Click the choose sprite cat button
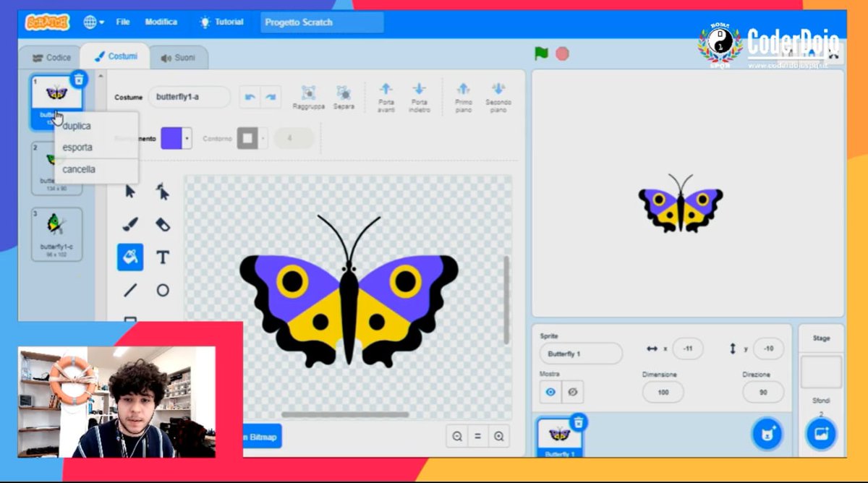Image resolution: width=868 pixels, height=483 pixels. click(766, 434)
